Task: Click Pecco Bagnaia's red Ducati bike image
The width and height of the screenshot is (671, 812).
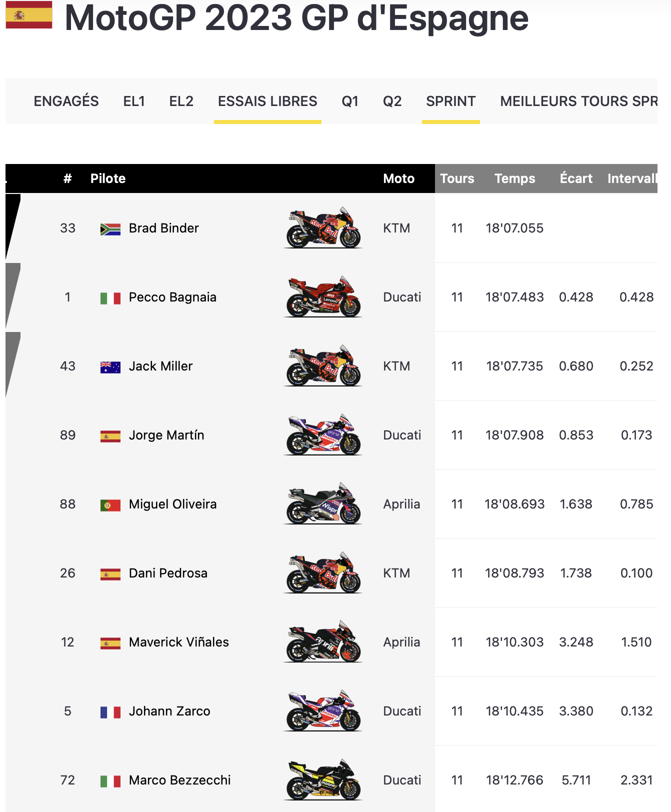Action: [x=323, y=296]
